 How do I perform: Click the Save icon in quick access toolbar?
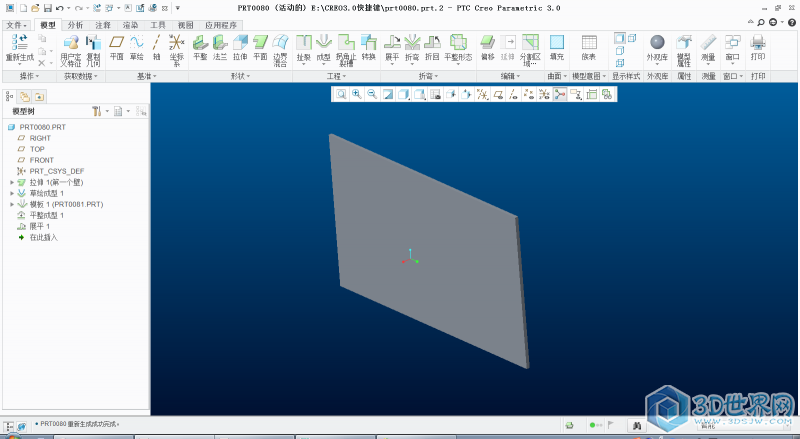point(47,8)
